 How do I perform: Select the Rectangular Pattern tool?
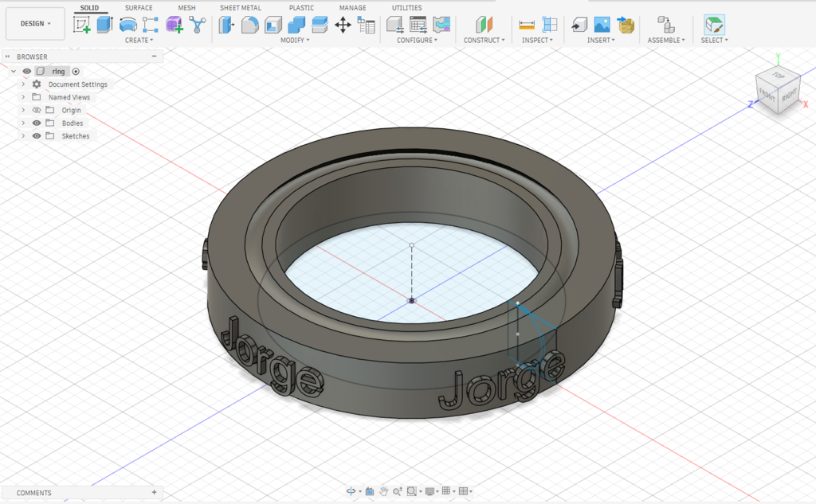pos(151,25)
